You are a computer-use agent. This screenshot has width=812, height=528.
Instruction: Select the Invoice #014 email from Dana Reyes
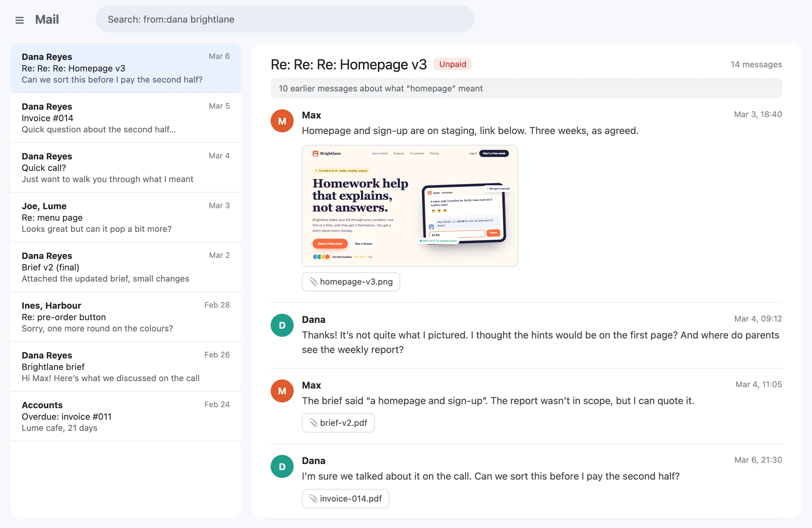tap(126, 118)
